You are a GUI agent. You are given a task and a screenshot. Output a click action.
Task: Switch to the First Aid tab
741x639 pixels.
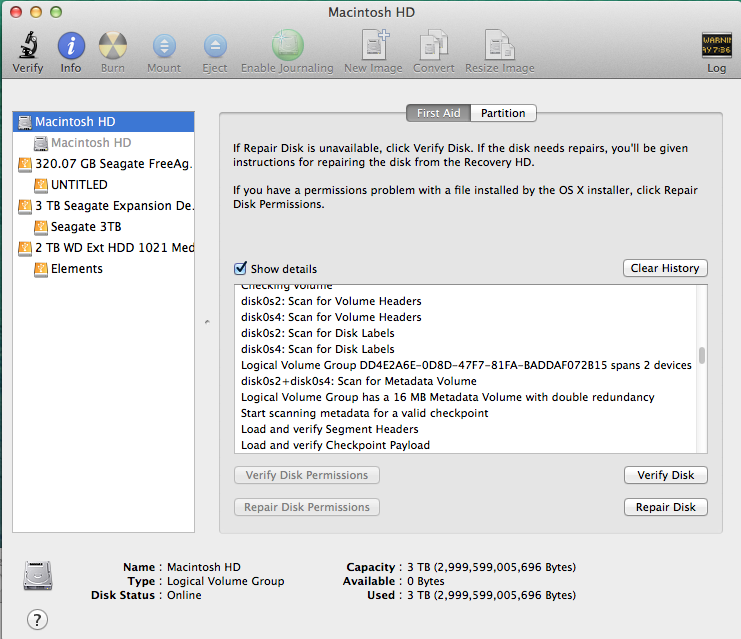pos(439,113)
